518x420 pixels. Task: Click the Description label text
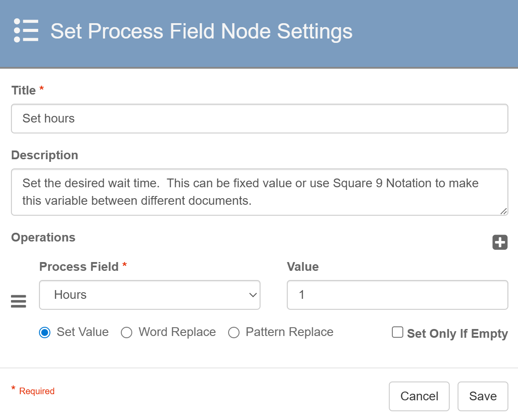(x=45, y=155)
